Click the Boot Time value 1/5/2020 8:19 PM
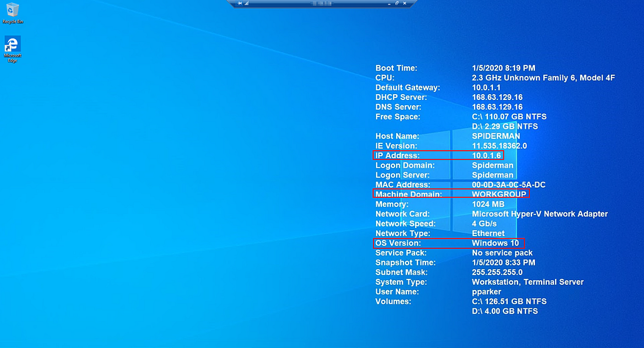The image size is (644, 348). [x=503, y=68]
